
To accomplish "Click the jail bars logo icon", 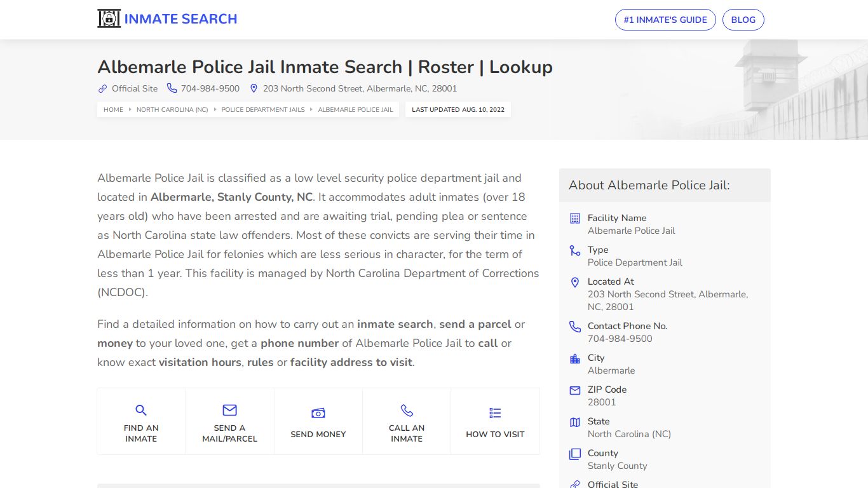I will [109, 19].
